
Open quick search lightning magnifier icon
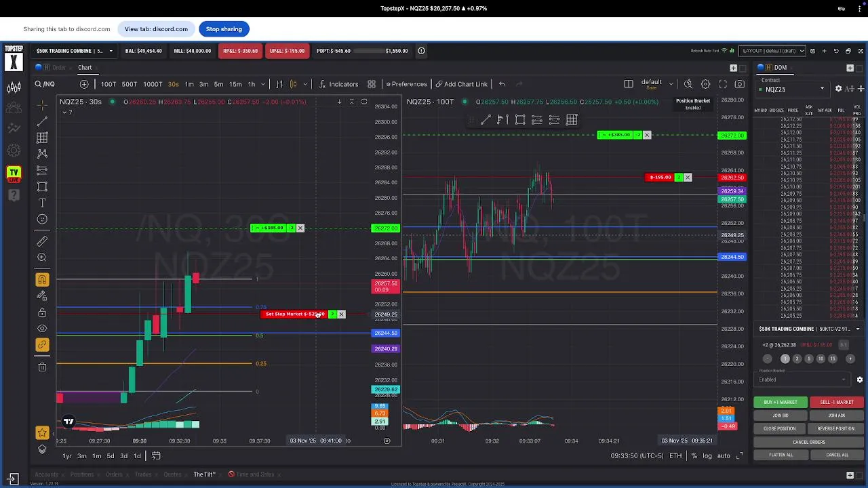click(688, 84)
